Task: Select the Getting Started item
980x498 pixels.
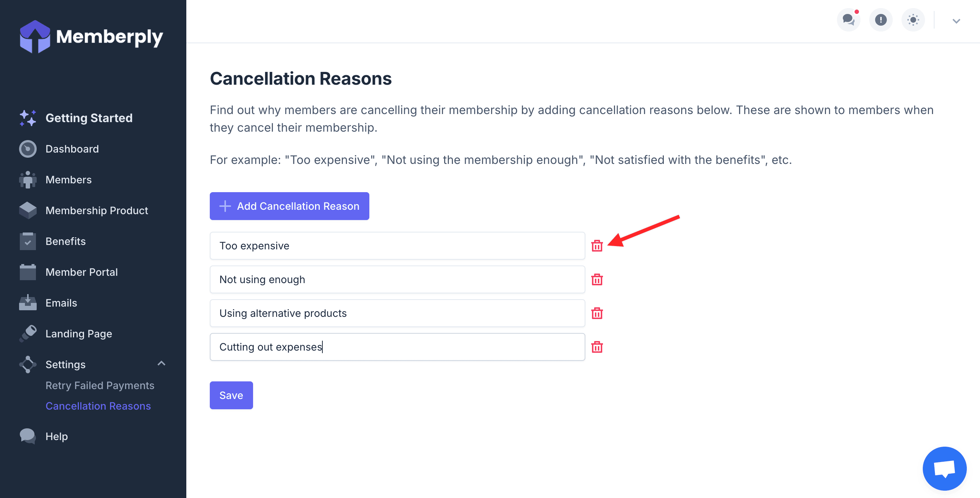Action: click(89, 118)
